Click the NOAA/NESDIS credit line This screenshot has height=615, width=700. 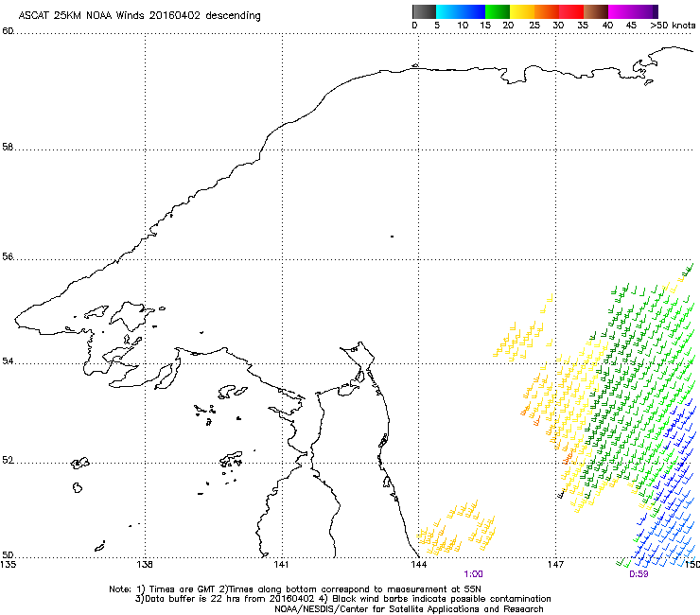click(409, 609)
